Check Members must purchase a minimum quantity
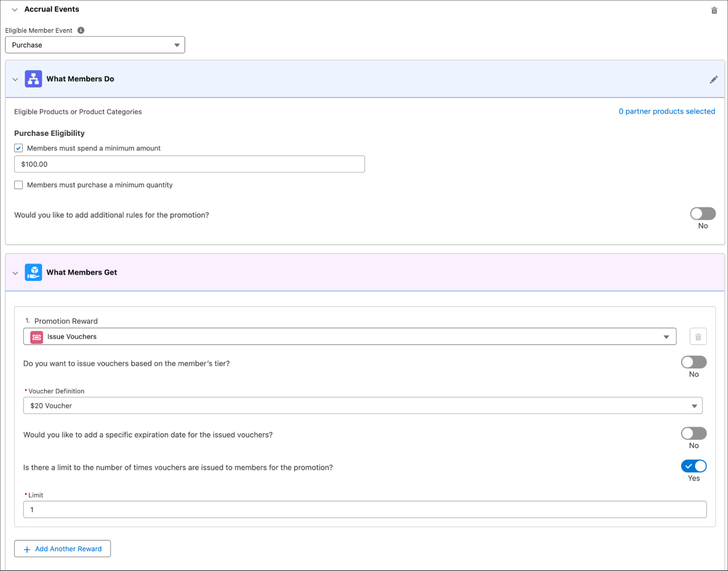The height and width of the screenshot is (571, 728). pos(18,185)
